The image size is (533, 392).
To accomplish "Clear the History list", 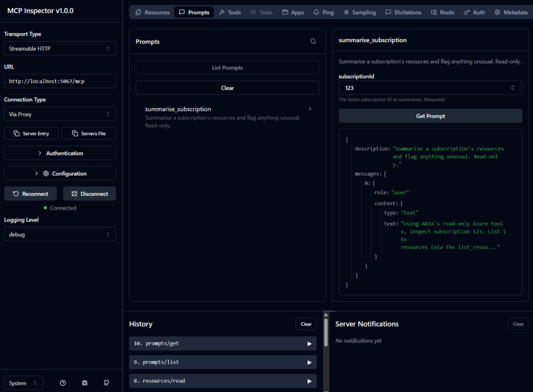I will click(306, 324).
